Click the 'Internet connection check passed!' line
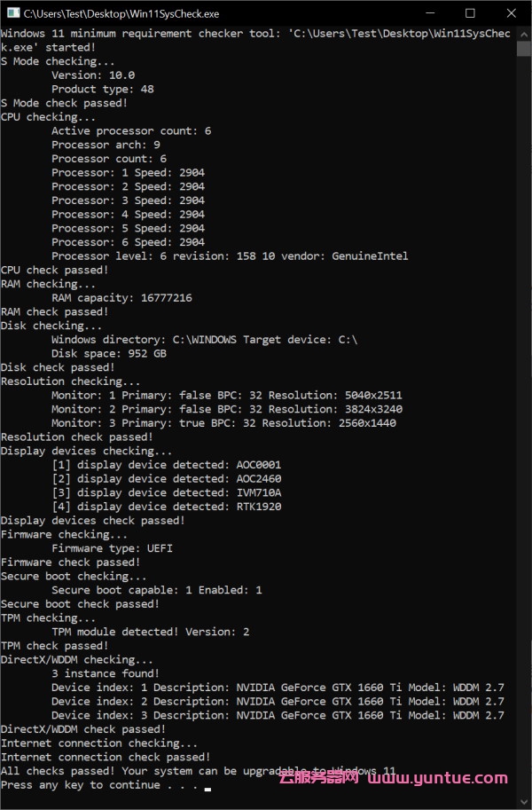Viewport: 532px width, 810px height. point(106,757)
